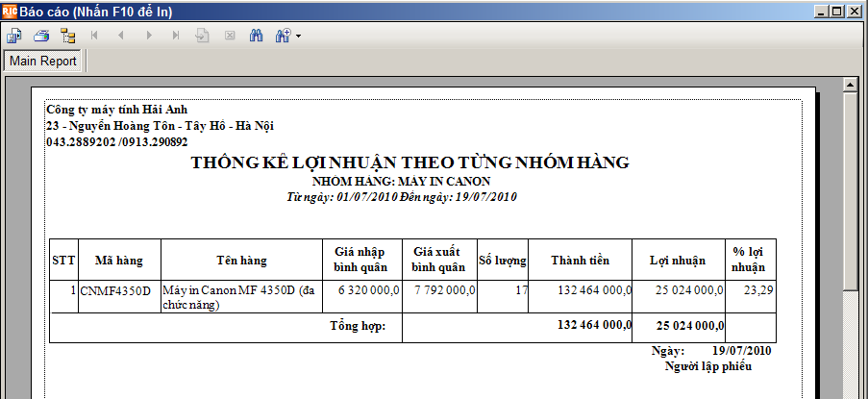The height and width of the screenshot is (399, 868).
Task: Click date range "Từ ngày: 01/07/2010" line
Action: (x=402, y=197)
